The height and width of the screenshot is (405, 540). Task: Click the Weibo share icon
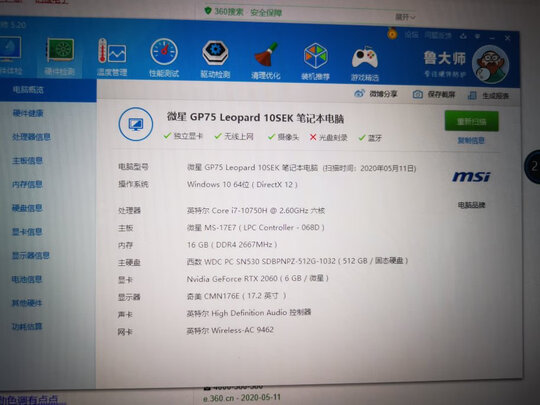(x=360, y=93)
